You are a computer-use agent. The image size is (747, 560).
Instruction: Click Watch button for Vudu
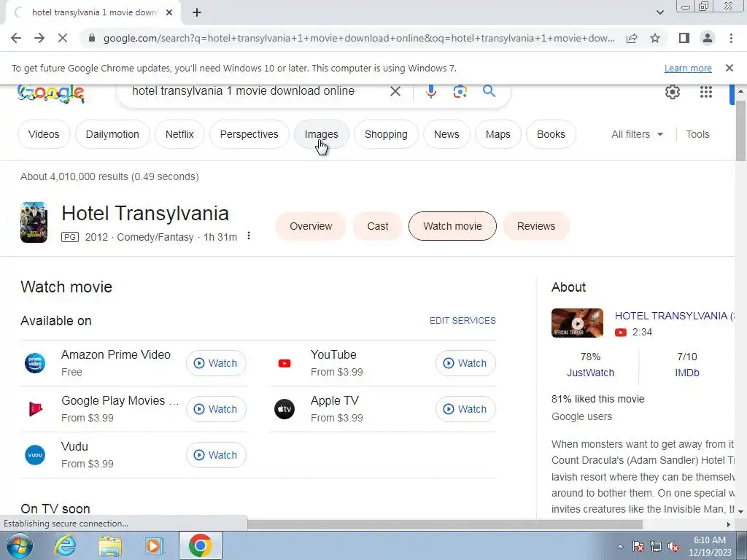pos(216,455)
